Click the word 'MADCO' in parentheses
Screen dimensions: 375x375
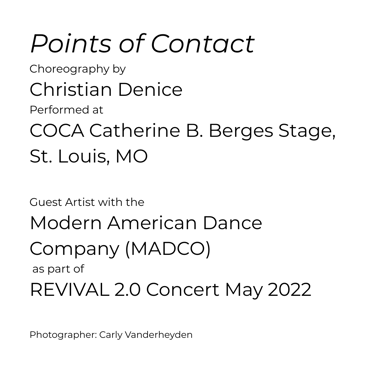click(x=168, y=249)
